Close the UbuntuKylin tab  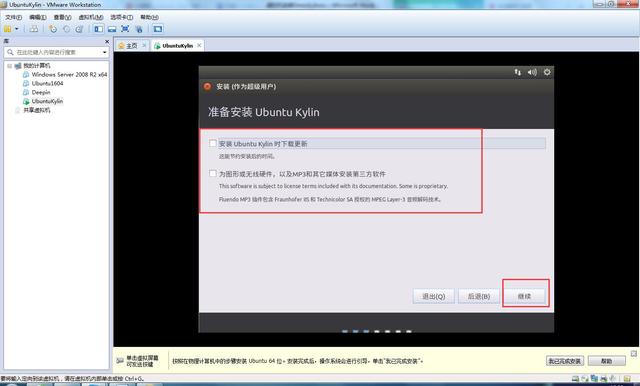[199, 45]
